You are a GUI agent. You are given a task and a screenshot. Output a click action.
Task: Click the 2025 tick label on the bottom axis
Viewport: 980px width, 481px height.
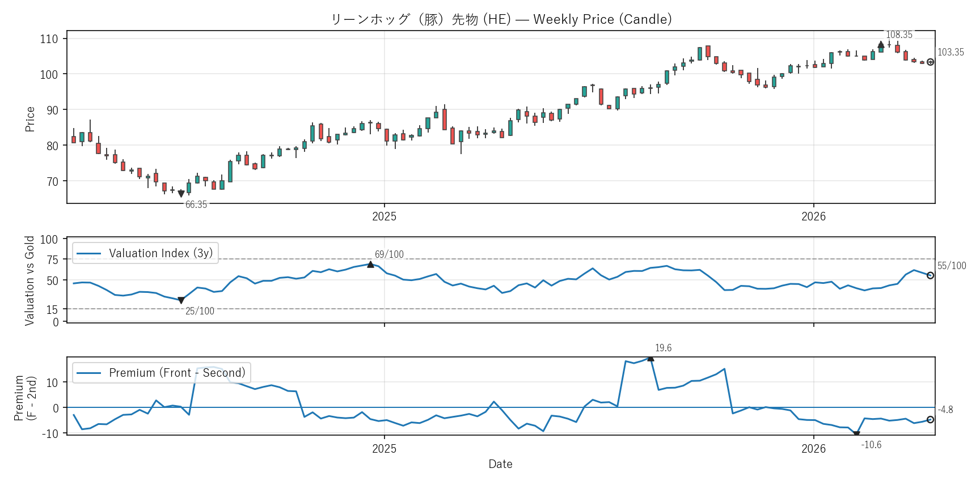click(x=384, y=449)
